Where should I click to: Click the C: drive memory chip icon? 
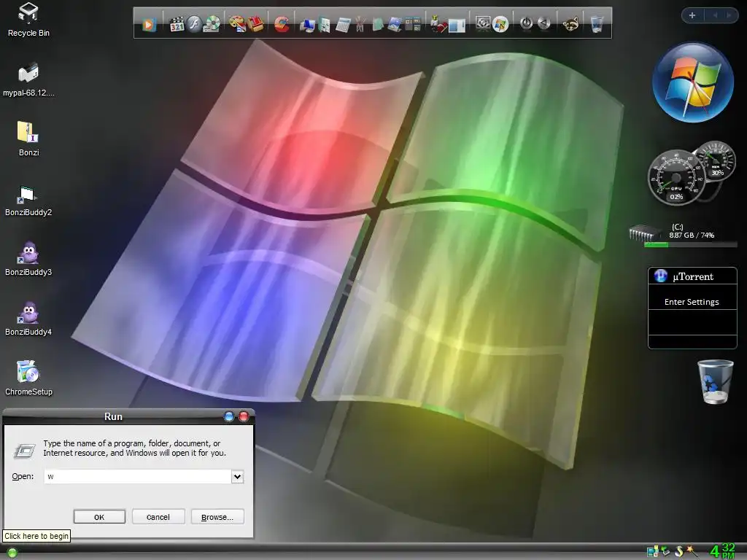(645, 233)
